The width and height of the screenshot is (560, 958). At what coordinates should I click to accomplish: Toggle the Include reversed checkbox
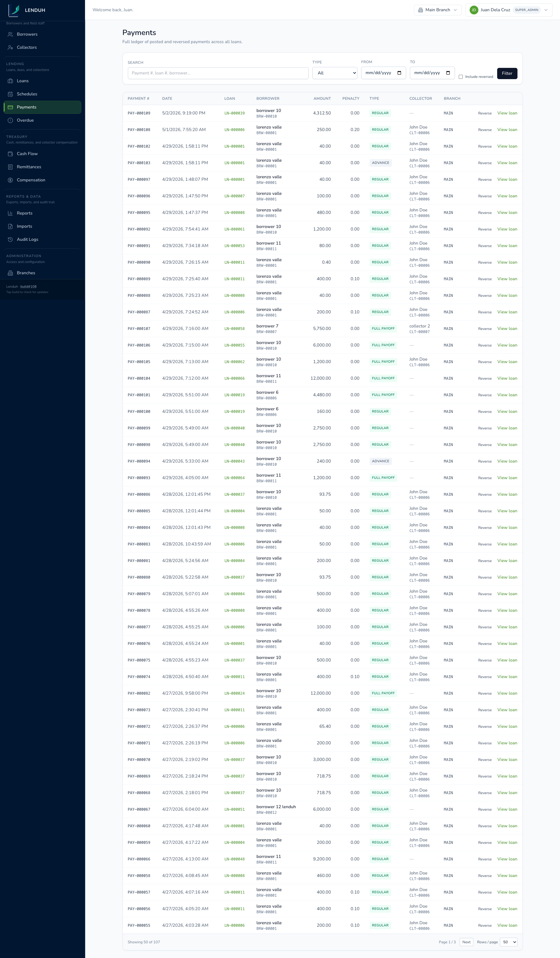(461, 77)
